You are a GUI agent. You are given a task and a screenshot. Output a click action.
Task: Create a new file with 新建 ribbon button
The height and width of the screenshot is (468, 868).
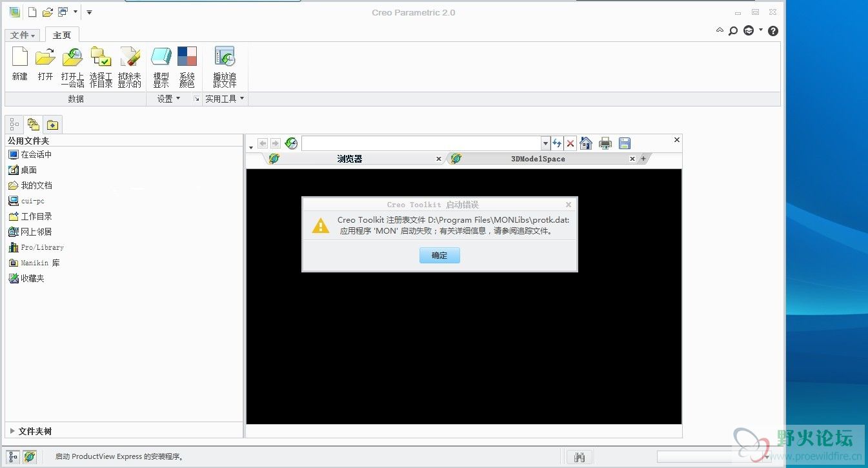(x=20, y=65)
